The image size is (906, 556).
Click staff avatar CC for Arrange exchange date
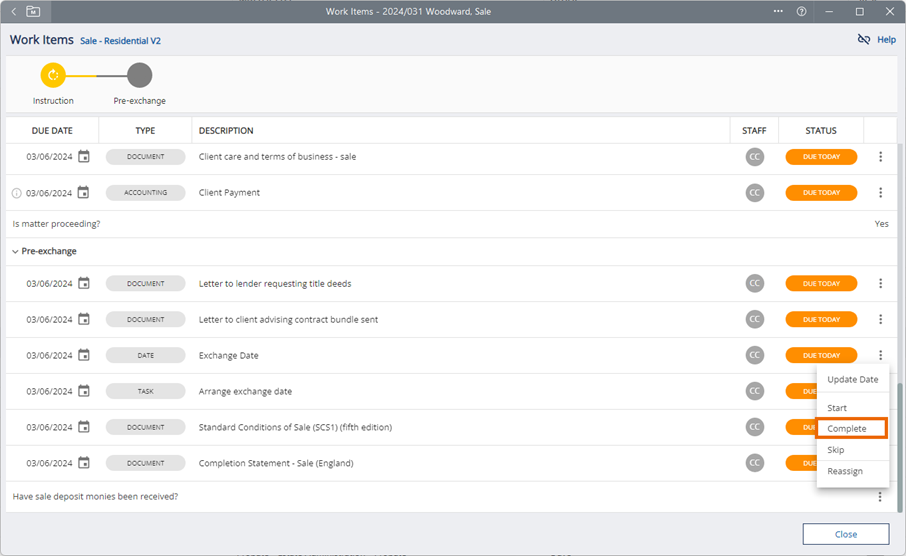(755, 392)
